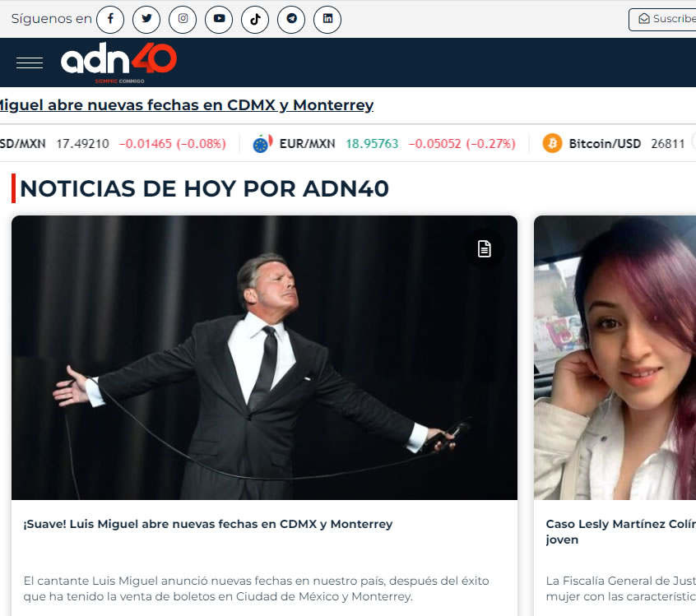Image resolution: width=696 pixels, height=616 pixels.
Task: Open the Lesly Martínez photo thumbnail
Action: (x=615, y=358)
